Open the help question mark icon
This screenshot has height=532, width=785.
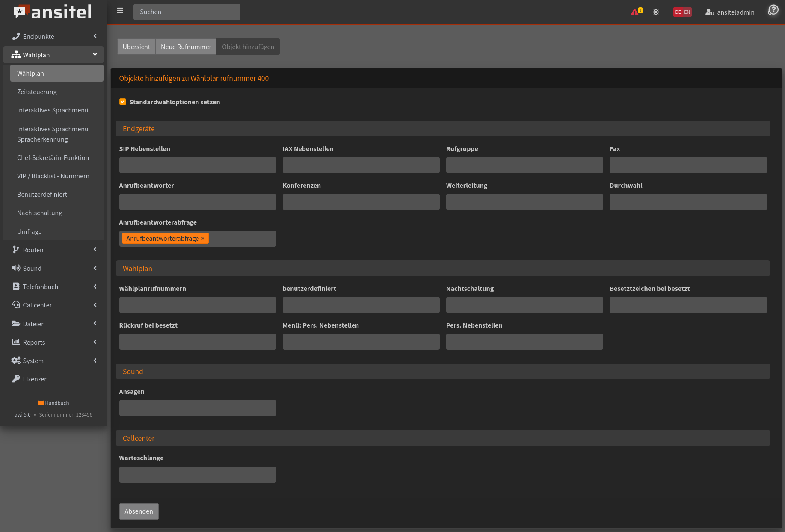773,10
